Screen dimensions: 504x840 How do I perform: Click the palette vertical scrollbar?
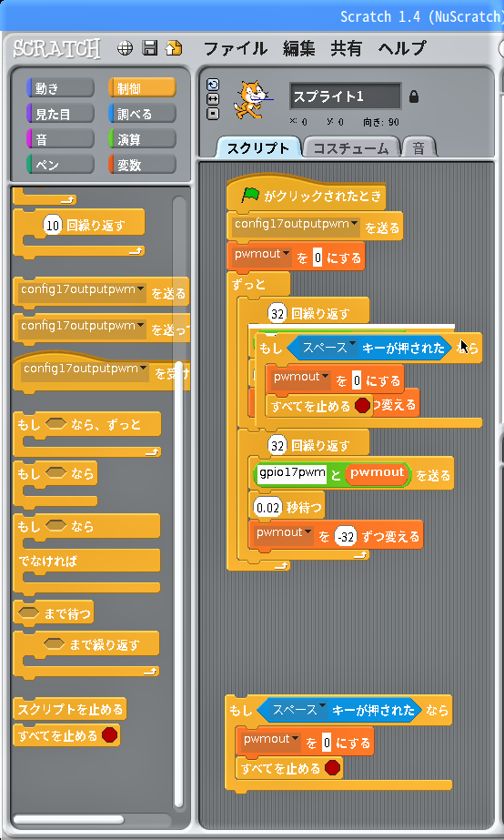click(x=179, y=502)
